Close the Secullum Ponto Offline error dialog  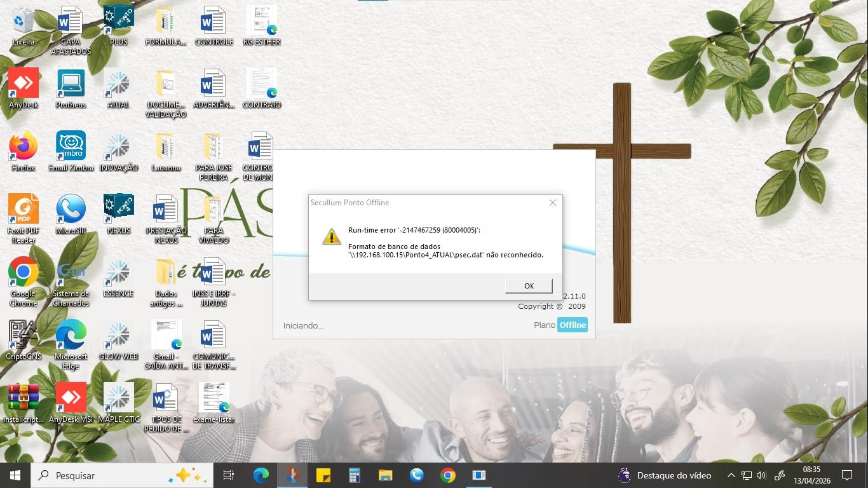pyautogui.click(x=552, y=203)
